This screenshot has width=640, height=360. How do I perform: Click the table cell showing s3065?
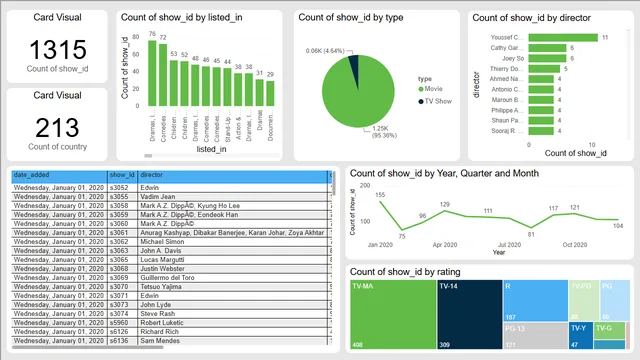click(122, 260)
